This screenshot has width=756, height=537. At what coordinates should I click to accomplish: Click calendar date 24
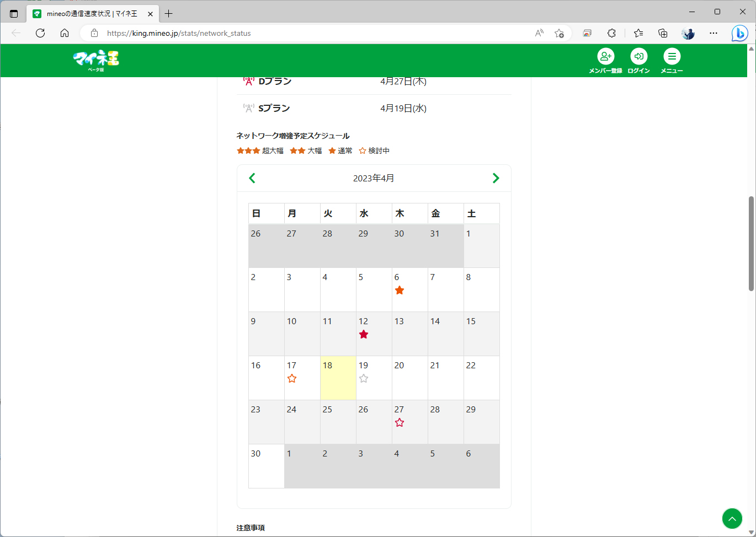(291, 409)
